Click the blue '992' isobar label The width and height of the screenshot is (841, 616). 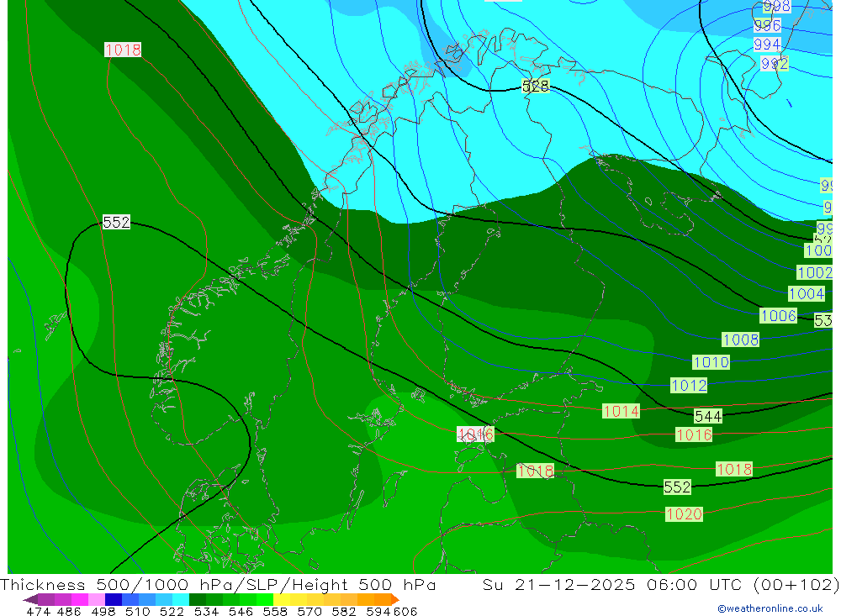click(x=775, y=65)
